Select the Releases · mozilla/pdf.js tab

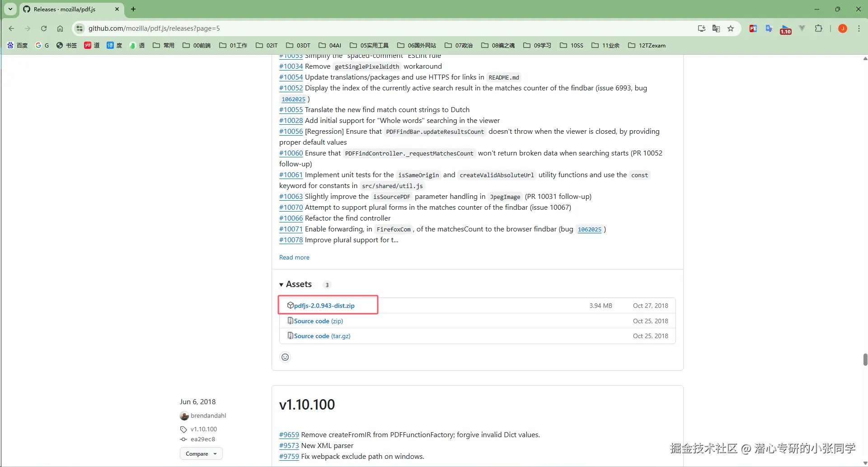pos(71,9)
